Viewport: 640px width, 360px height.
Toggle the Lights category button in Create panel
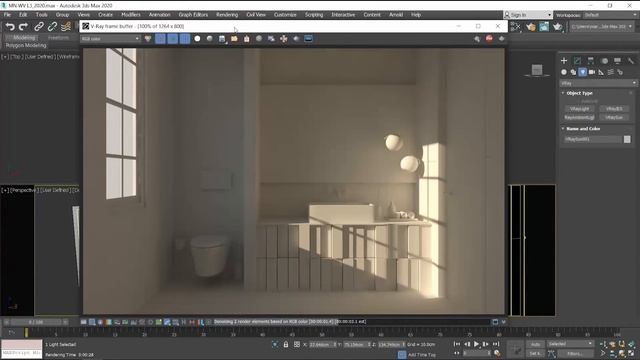(x=582, y=72)
